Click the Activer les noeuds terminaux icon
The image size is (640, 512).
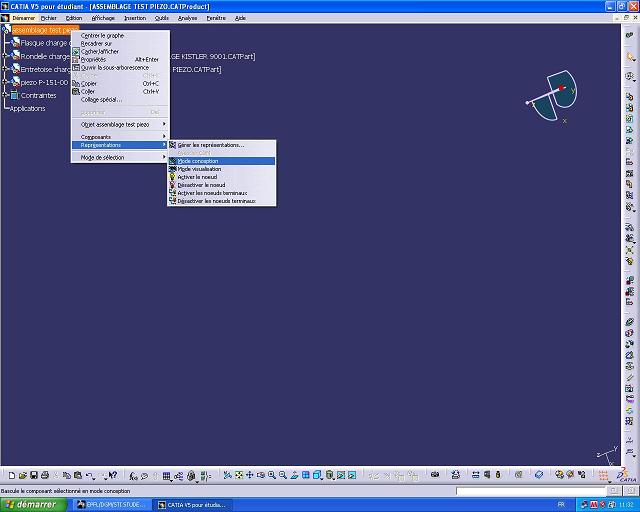tap(173, 193)
